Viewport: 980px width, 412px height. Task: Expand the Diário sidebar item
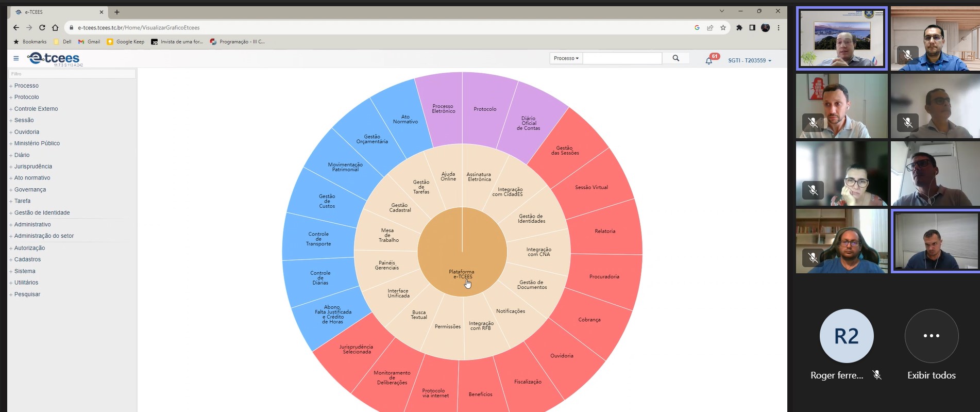(x=22, y=155)
